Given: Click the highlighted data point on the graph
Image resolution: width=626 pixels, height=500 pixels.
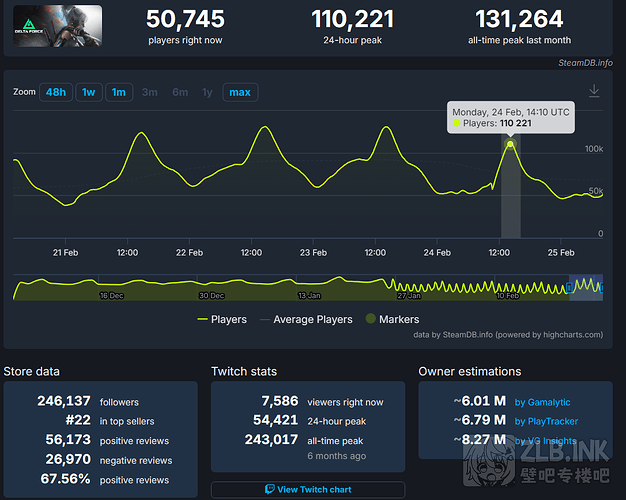Looking at the screenshot, I should 510,144.
